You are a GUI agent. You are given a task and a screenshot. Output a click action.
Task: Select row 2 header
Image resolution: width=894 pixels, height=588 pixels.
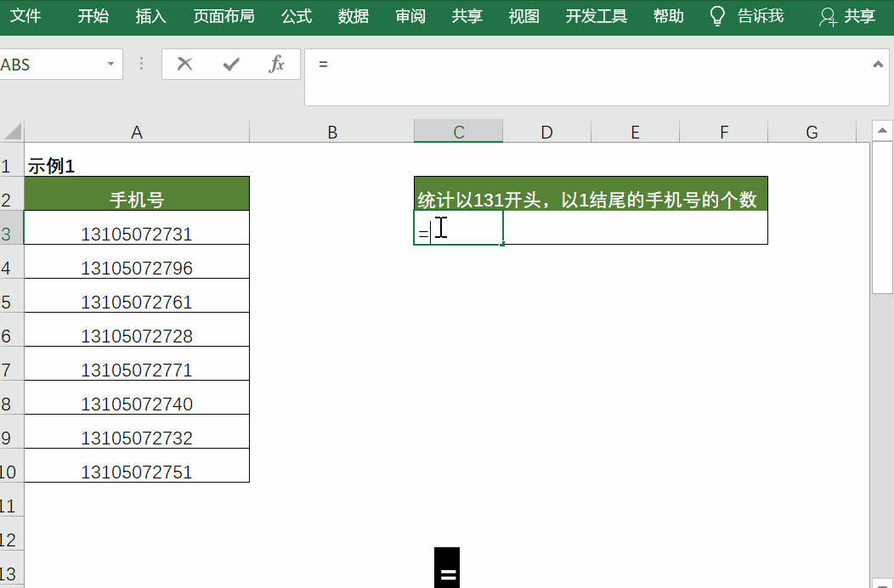pyautogui.click(x=11, y=194)
